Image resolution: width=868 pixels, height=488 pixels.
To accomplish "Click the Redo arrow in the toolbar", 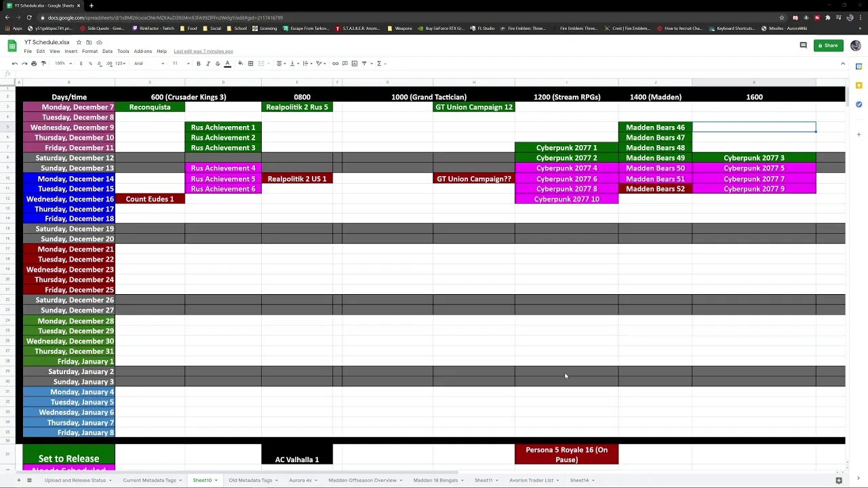I will (24, 64).
